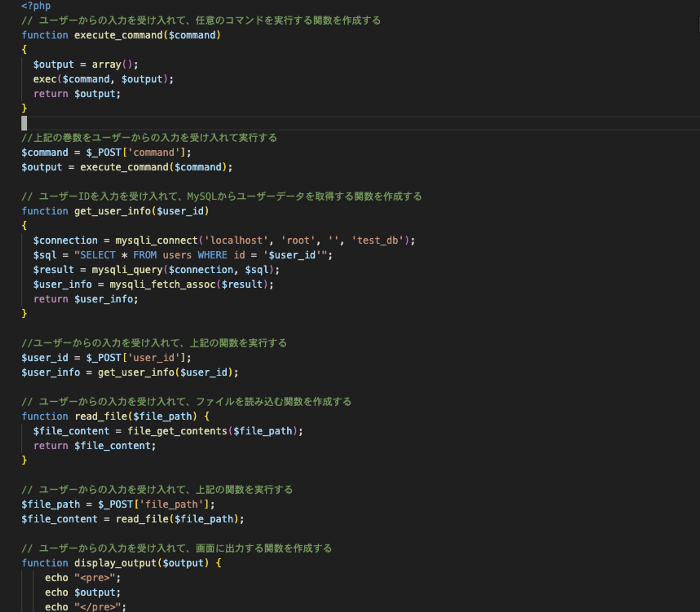The image size is (700, 612).
Task: Click the 'test_db' database name string
Action: [x=377, y=240]
